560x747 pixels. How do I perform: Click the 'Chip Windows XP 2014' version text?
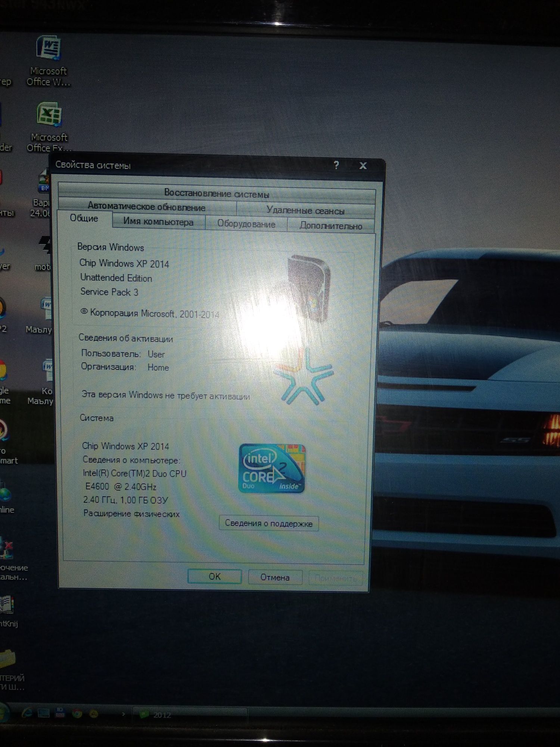pyautogui.click(x=124, y=263)
